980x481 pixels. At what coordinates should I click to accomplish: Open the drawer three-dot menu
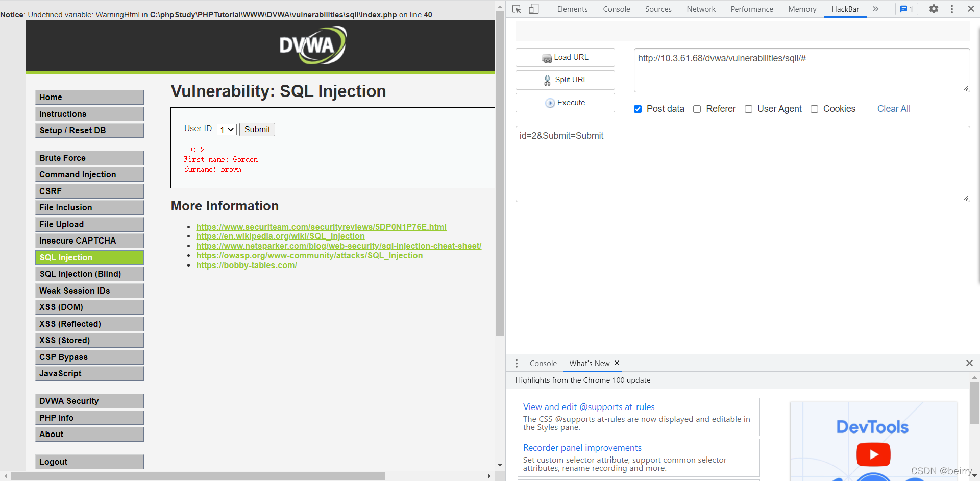coord(517,363)
